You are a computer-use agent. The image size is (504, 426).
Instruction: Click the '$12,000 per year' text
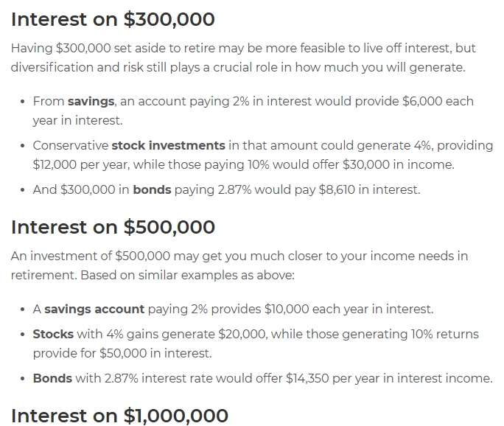pos(81,164)
